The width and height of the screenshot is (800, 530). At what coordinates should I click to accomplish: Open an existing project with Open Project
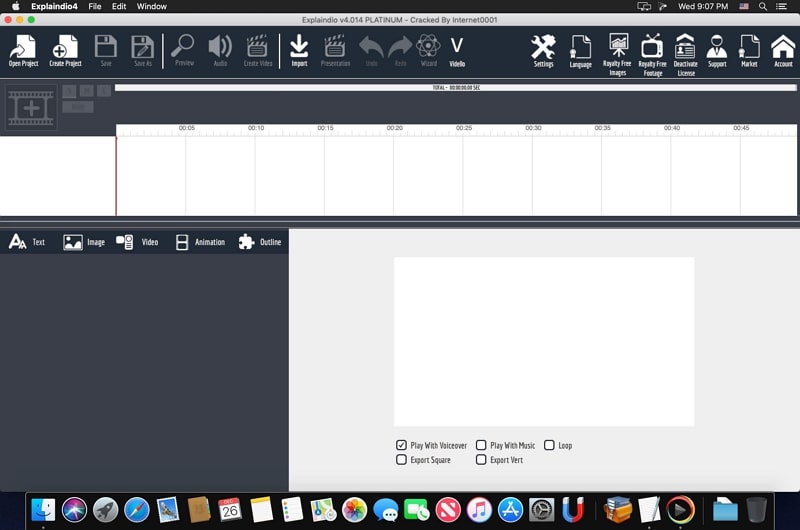[x=23, y=51]
